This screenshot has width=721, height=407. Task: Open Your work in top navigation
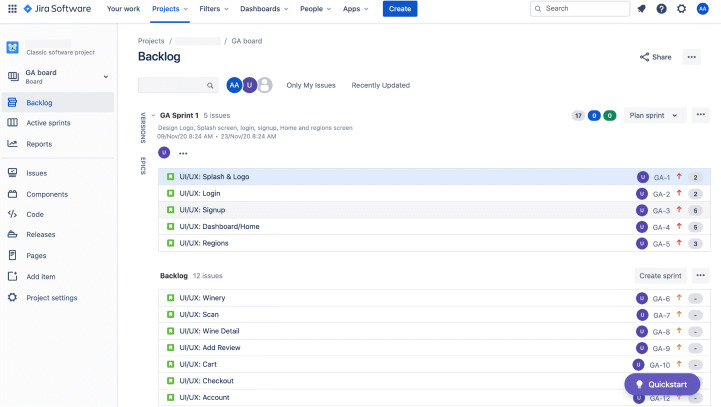coord(124,9)
